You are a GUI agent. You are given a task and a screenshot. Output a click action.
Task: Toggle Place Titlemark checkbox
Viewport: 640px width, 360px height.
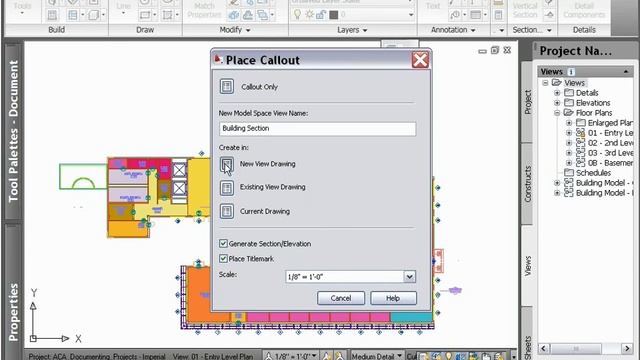[223, 258]
